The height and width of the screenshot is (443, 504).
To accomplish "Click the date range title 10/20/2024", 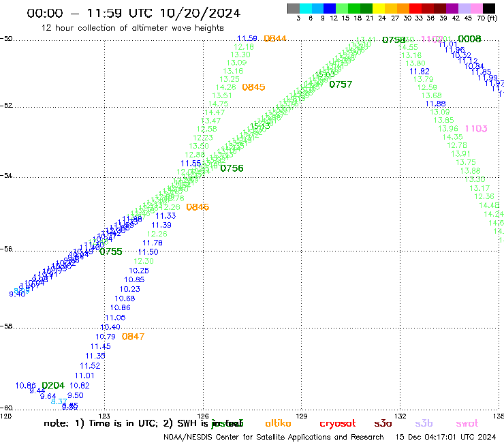I will point(133,13).
